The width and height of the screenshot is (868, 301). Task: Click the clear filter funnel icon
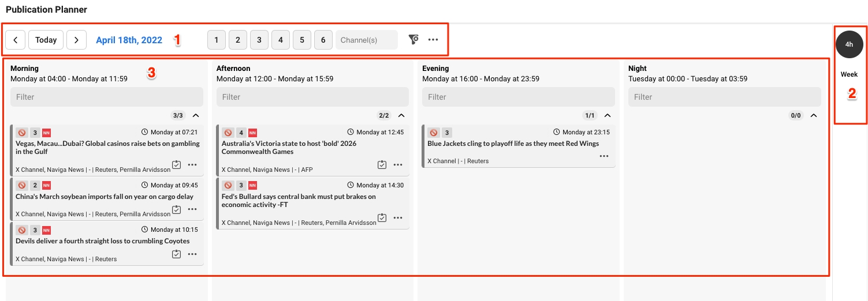(413, 40)
